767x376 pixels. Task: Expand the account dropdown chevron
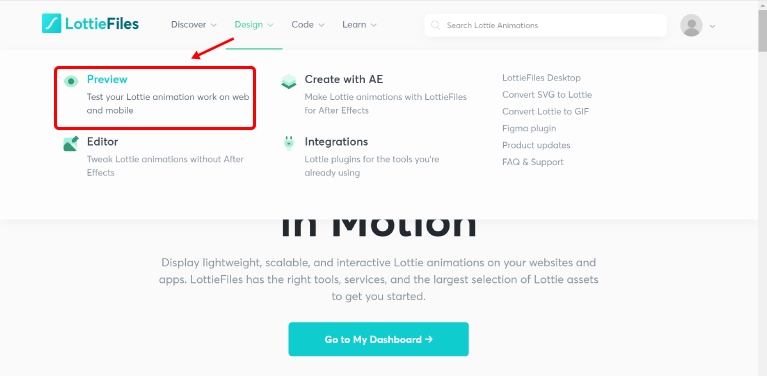coord(712,26)
